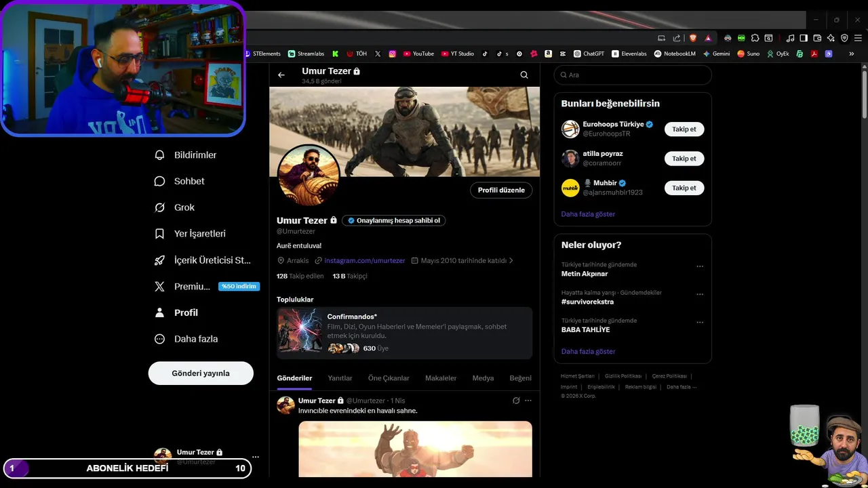
Task: Go back using the profile back arrow
Action: pyautogui.click(x=281, y=75)
